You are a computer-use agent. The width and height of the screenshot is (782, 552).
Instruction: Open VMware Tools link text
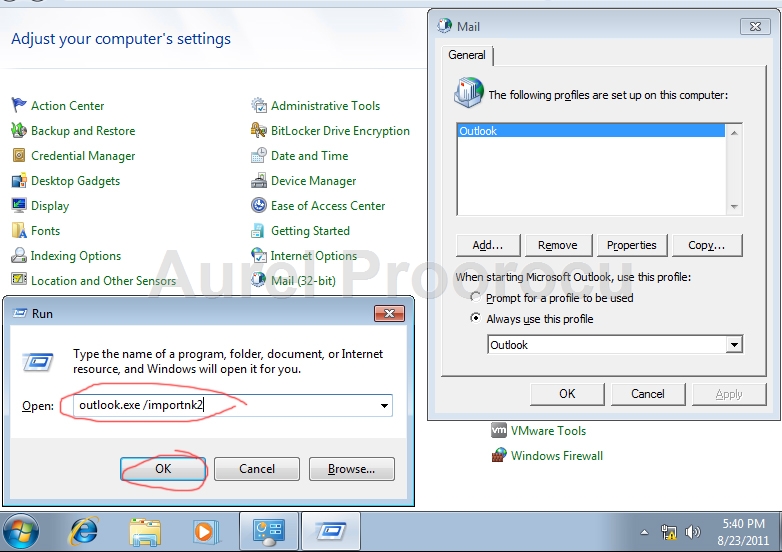point(548,431)
